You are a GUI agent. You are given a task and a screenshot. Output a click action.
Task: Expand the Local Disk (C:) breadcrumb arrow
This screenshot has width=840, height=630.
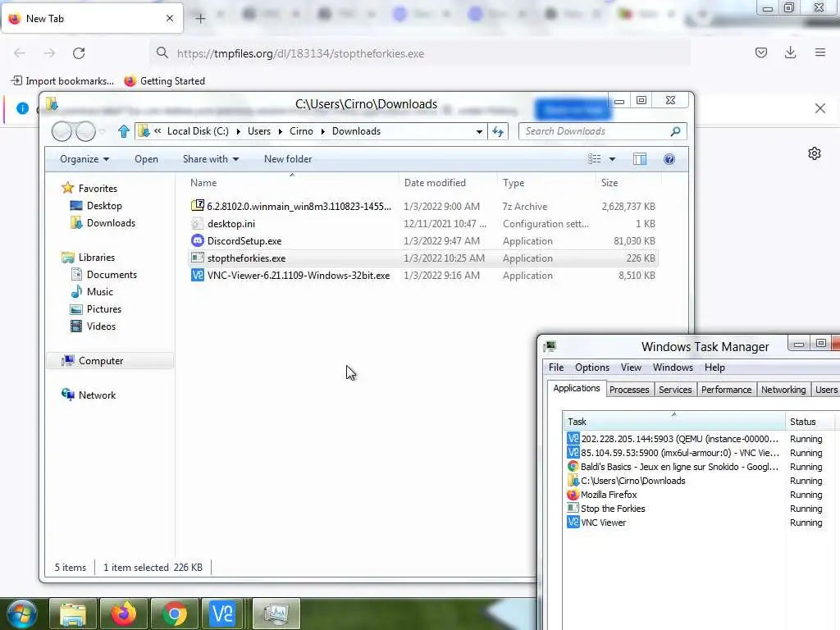239,132
